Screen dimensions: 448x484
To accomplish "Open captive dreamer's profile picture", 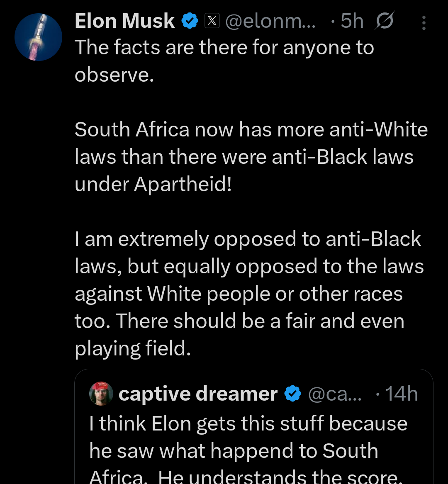I will click(x=101, y=393).
